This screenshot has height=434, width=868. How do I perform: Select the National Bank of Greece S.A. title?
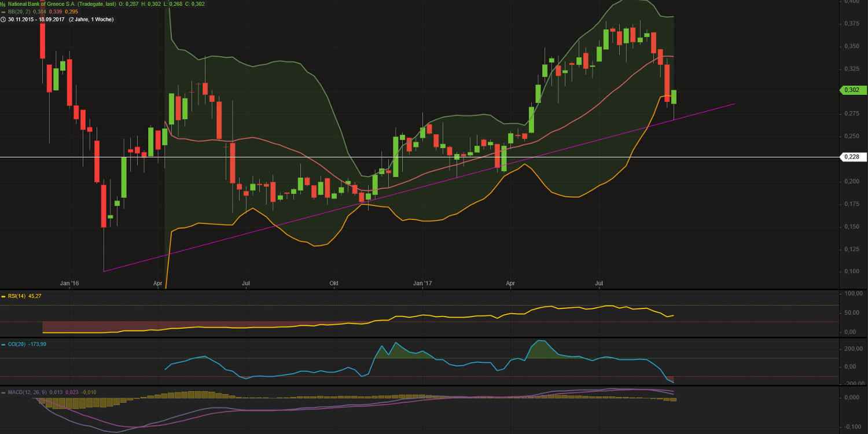pyautogui.click(x=43, y=3)
